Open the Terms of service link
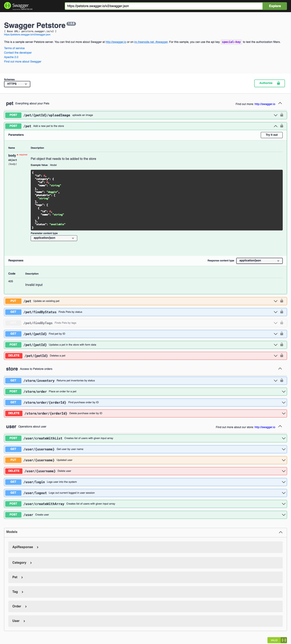 tap(14, 48)
